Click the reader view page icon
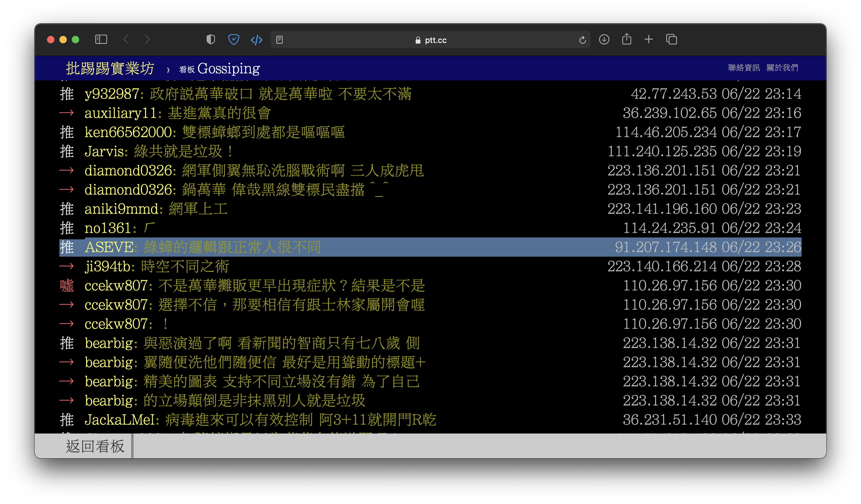 (x=280, y=40)
